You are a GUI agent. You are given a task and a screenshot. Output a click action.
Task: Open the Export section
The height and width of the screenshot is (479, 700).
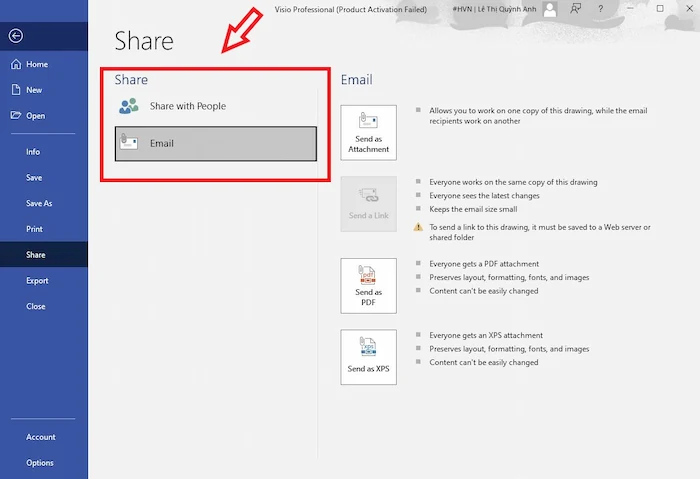click(44, 280)
